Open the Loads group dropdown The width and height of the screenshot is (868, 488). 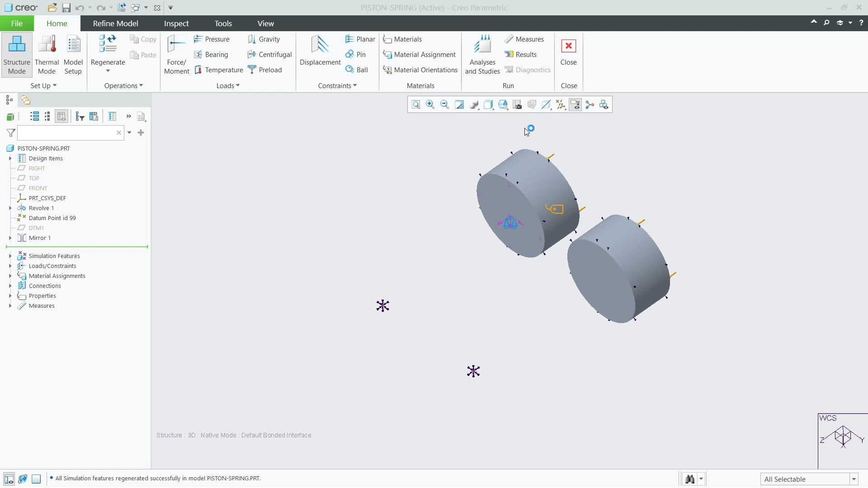(x=228, y=86)
